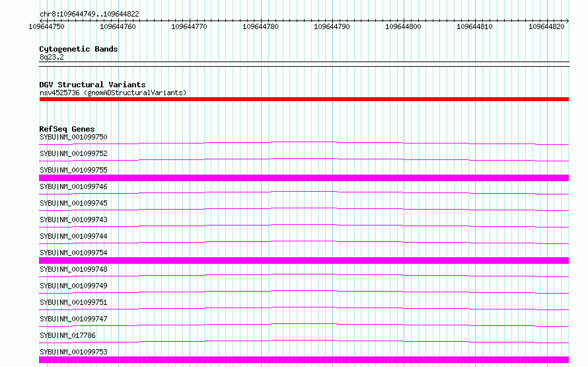The height and width of the screenshot is (367, 588).
Task: Open the nsv4525736 structural variant label
Action: click(x=113, y=93)
